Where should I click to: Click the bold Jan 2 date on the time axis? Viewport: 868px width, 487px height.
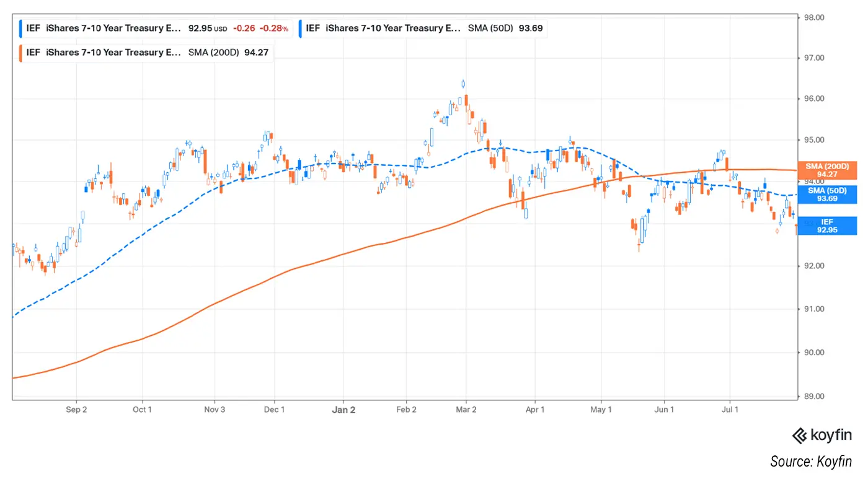[343, 410]
